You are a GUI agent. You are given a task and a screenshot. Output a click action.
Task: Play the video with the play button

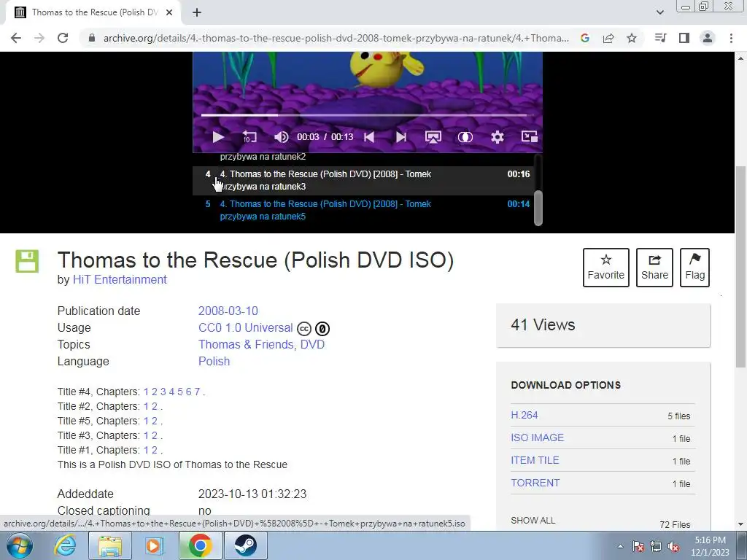coord(218,137)
